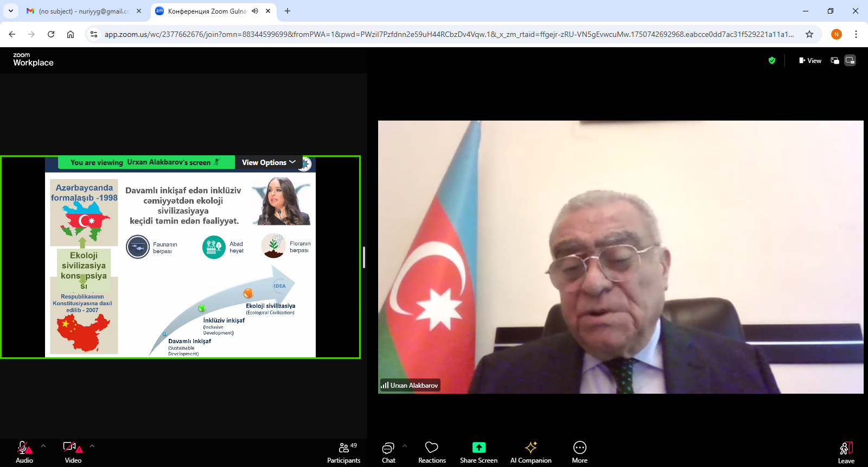This screenshot has width=868, height=467.
Task: Launch AI Companion
Action: coord(531,452)
